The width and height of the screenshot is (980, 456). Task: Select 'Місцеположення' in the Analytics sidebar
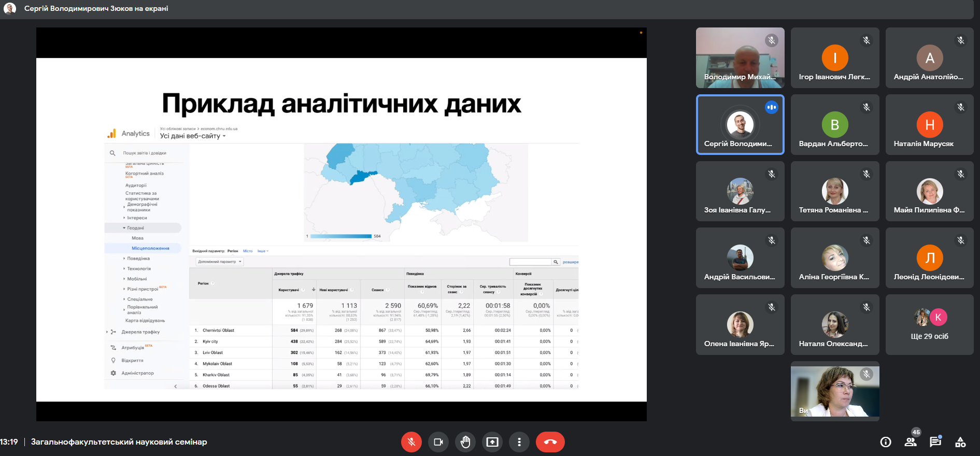(x=150, y=248)
